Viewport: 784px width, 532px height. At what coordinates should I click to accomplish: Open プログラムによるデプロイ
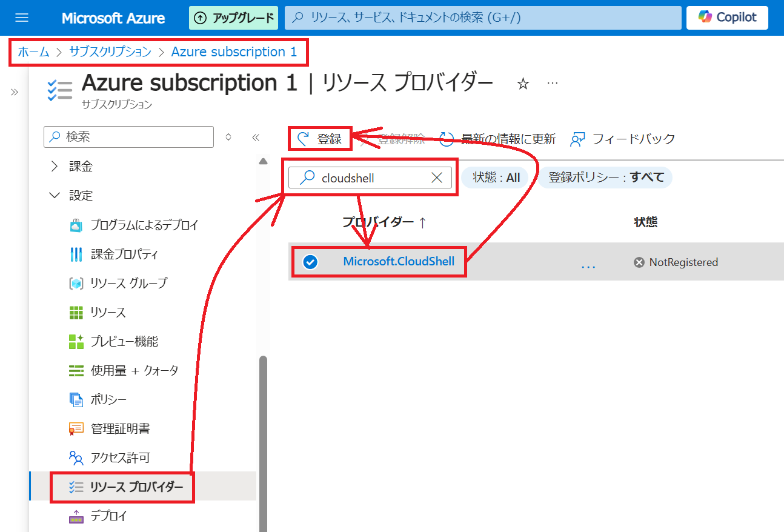(144, 225)
